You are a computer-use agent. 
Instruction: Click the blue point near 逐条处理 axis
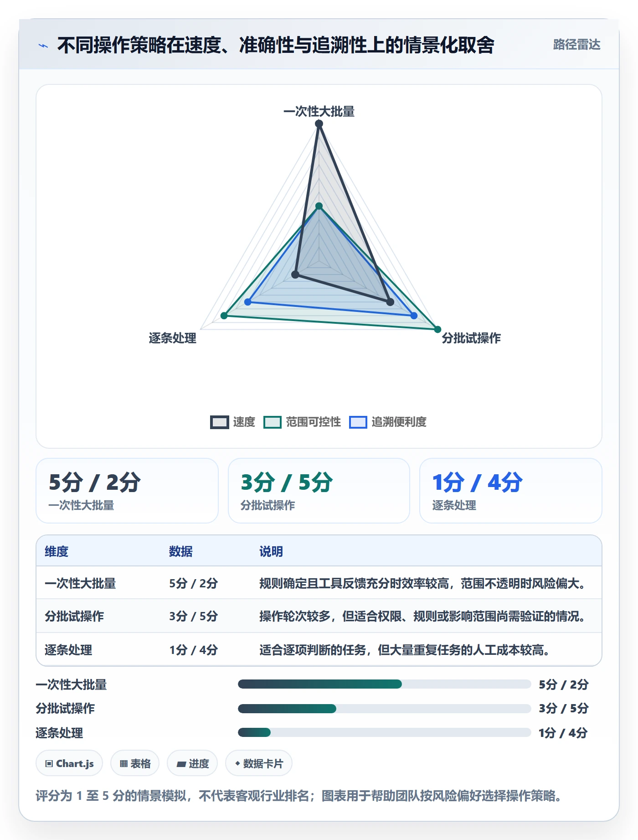pos(248,302)
